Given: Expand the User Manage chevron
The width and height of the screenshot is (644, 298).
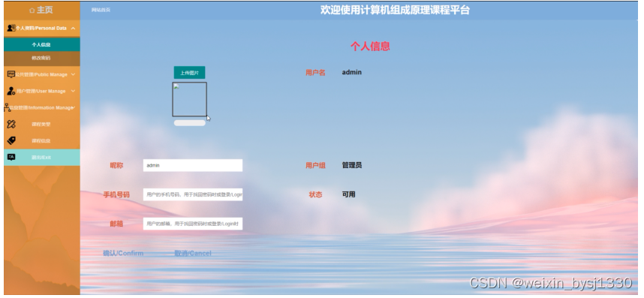Looking at the screenshot, I should pyautogui.click(x=73, y=91).
